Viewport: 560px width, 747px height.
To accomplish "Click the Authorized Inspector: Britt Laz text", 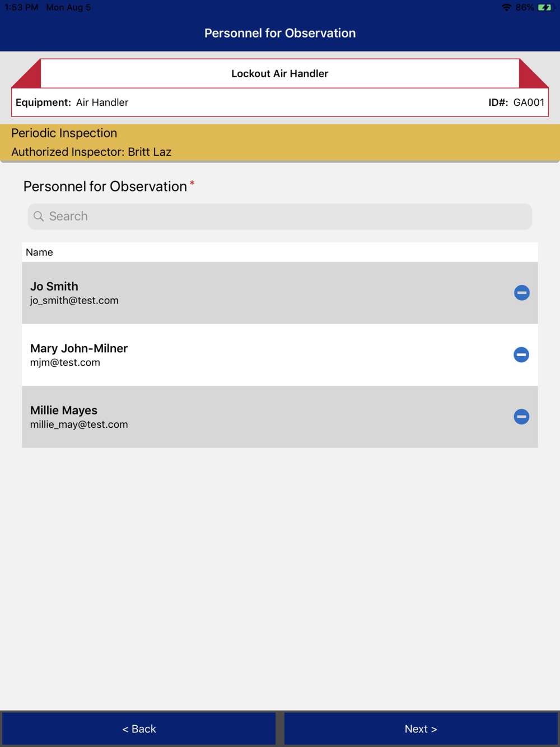I will 91,152.
